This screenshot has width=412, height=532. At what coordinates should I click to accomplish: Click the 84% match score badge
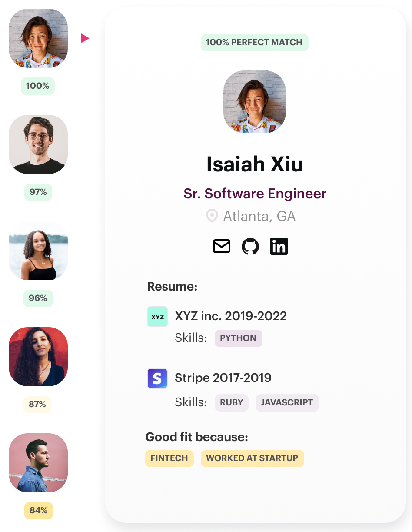coord(38,510)
